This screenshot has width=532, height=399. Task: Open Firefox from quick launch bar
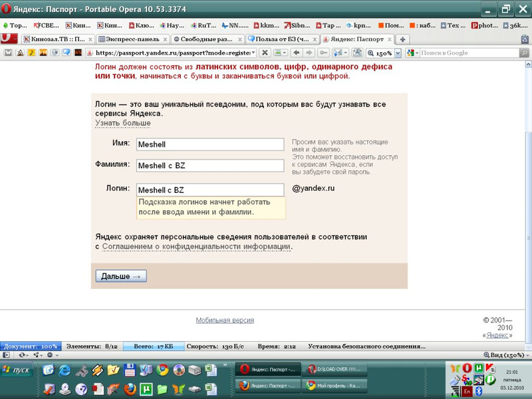(130, 388)
